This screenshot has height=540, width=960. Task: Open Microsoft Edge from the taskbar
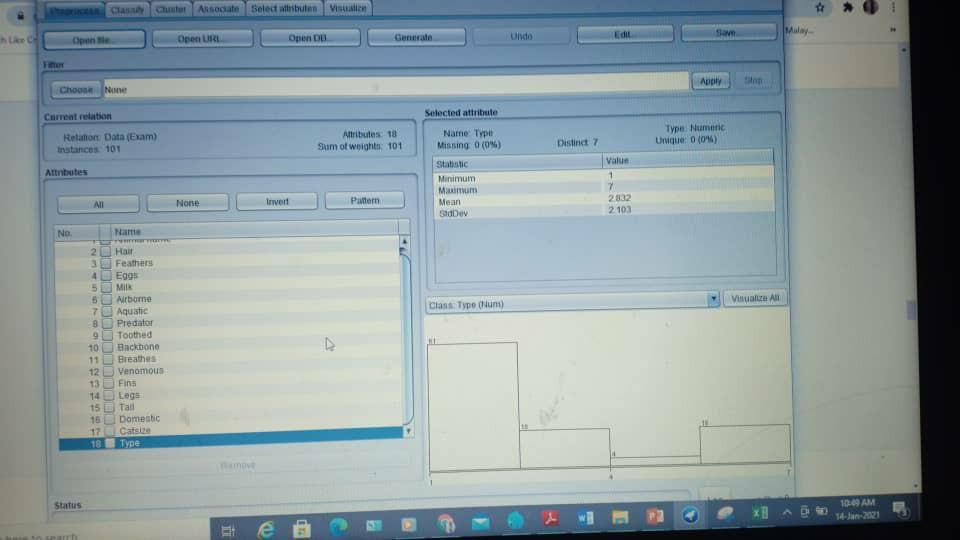coord(337,526)
